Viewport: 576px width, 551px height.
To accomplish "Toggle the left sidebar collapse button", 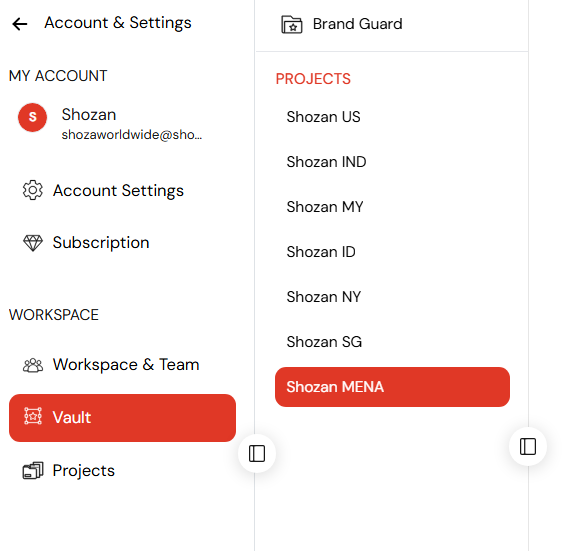I will coord(257,453).
